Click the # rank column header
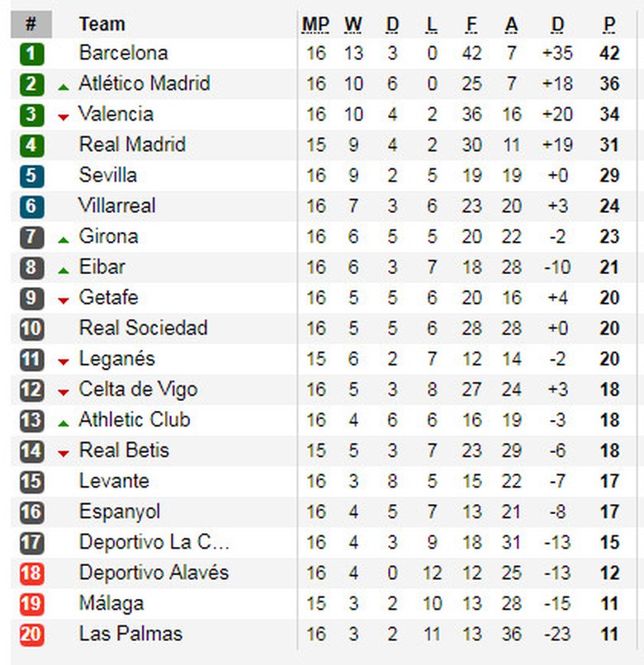Image resolution: width=644 pixels, height=665 pixels. [x=31, y=25]
